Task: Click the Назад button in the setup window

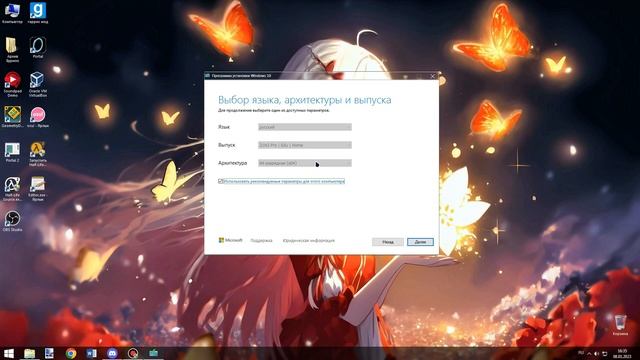Action: click(388, 242)
